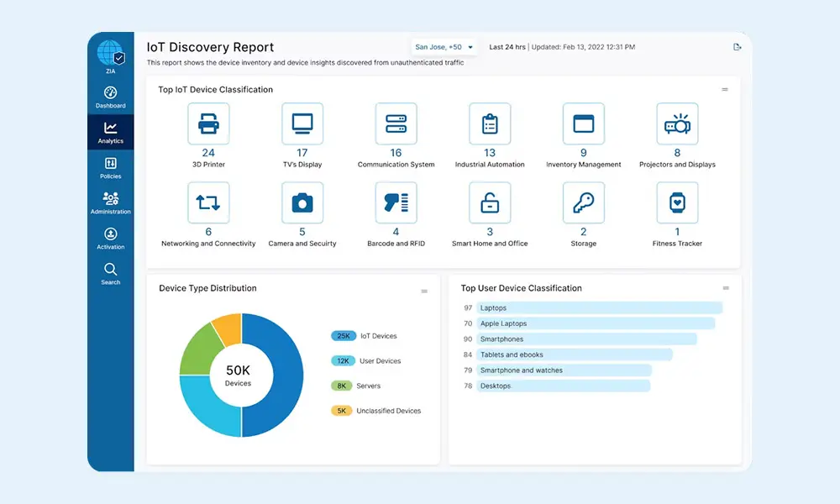Go to the Dashboard sidebar item
The image size is (840, 504).
110,97
